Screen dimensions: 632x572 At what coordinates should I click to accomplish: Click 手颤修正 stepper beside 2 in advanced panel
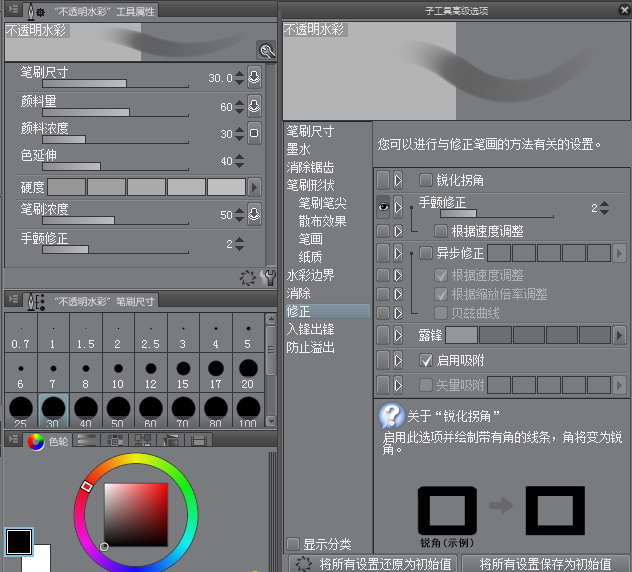[x=604, y=208]
